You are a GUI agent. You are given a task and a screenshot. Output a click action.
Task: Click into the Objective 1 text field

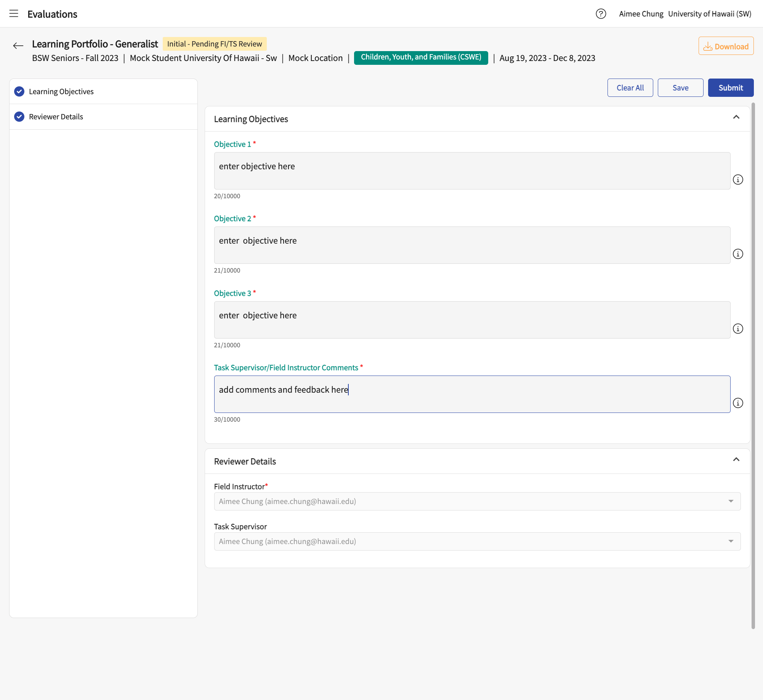point(472,171)
